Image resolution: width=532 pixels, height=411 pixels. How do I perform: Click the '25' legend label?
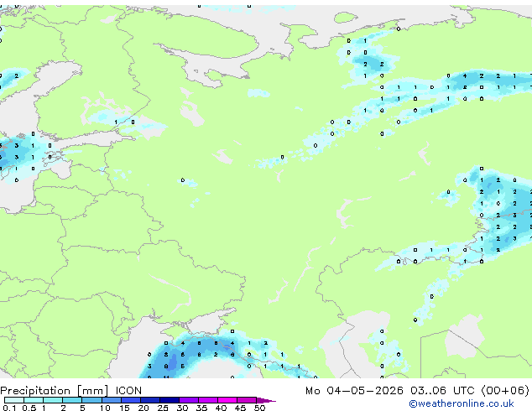click(163, 408)
